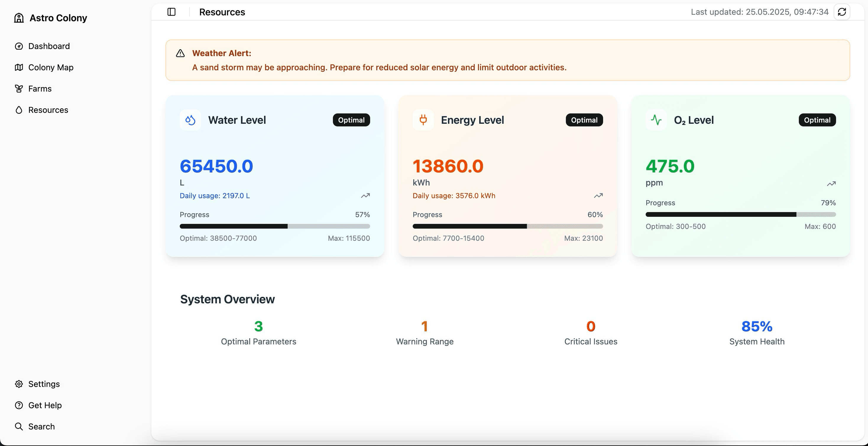
Task: Click the water droplet icon on Water Level card
Action: point(190,120)
